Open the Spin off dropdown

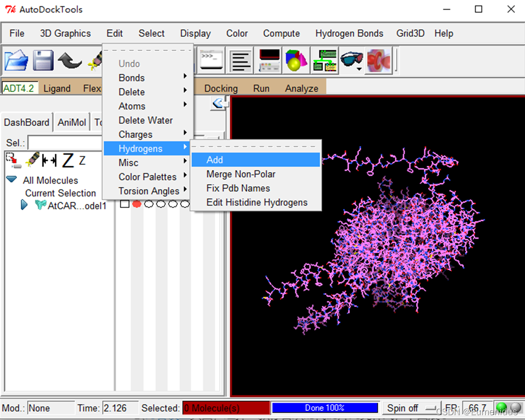click(411, 408)
